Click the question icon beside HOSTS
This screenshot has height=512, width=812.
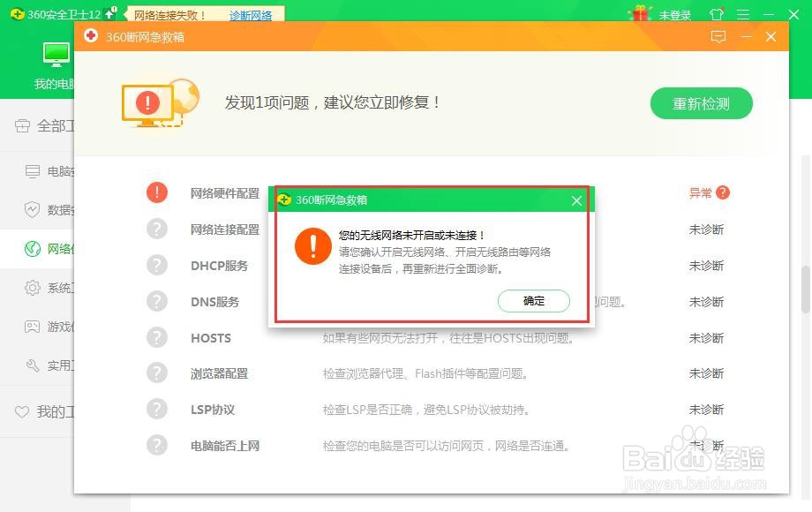click(x=157, y=337)
